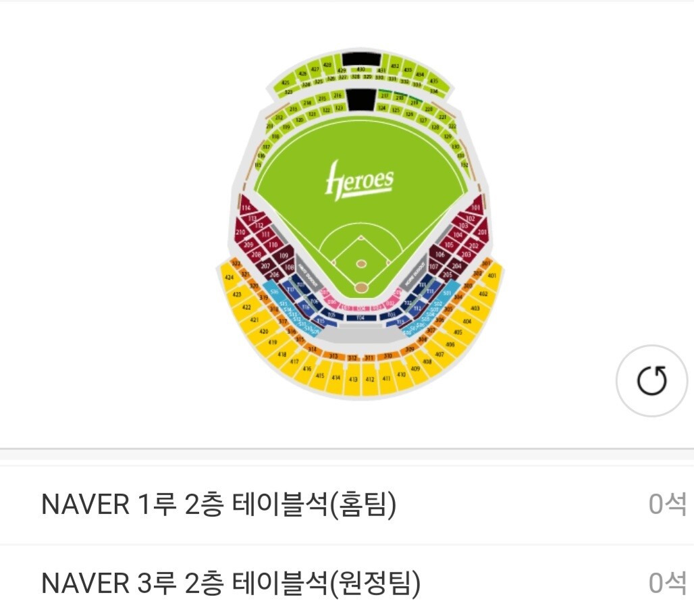Select navy table section T04 behind home
This screenshot has width=694, height=616.
[361, 318]
